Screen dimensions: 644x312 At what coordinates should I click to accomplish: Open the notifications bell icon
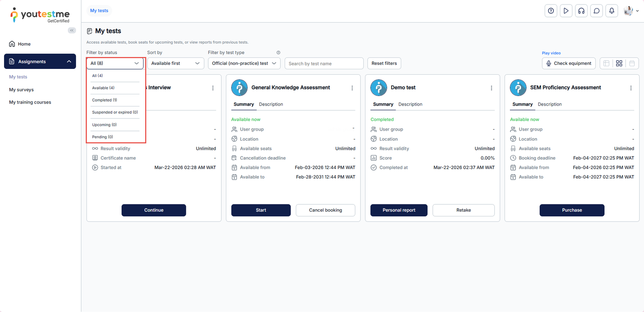[x=611, y=11]
